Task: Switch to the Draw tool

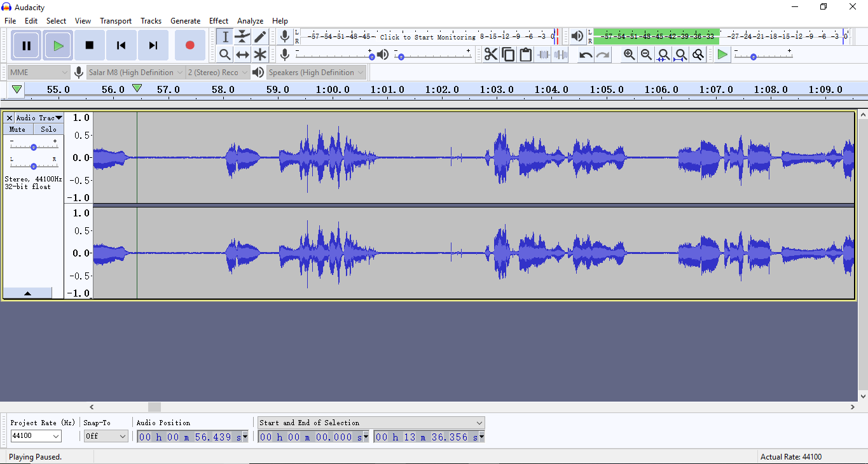Action: tap(260, 36)
